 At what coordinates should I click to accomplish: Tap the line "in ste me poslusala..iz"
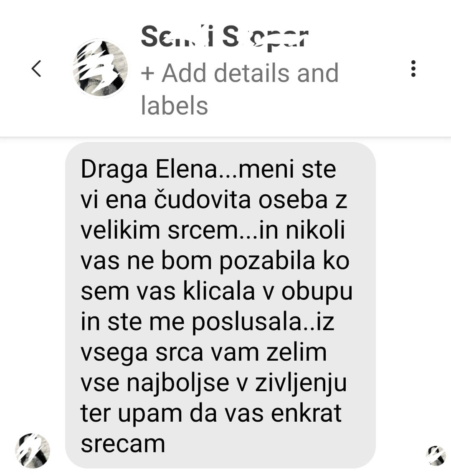pos(208,322)
